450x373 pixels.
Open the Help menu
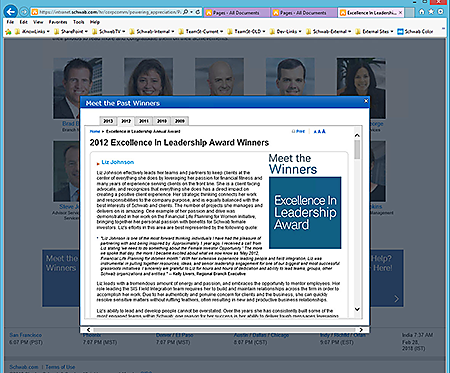click(95, 22)
